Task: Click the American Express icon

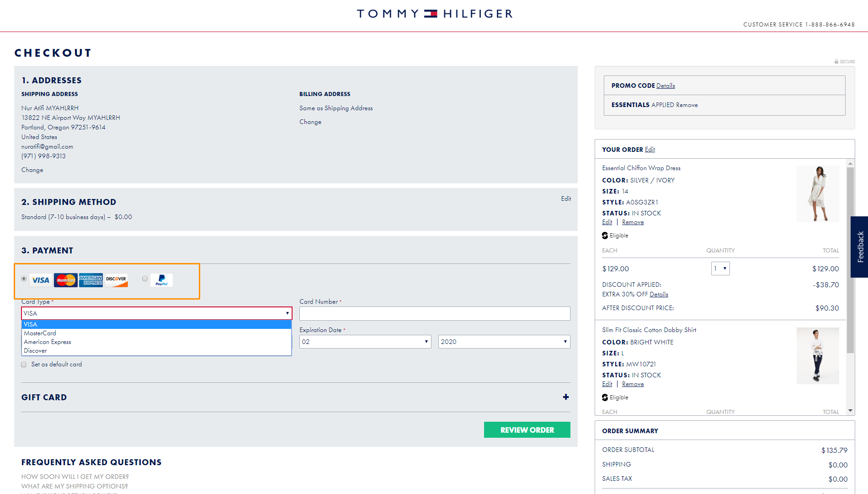Action: (91, 280)
